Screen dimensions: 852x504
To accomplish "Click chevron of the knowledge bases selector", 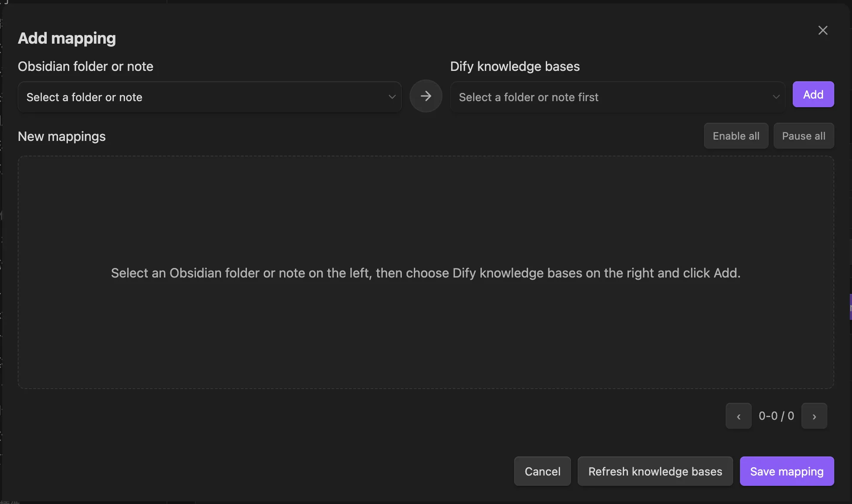I will [x=776, y=97].
